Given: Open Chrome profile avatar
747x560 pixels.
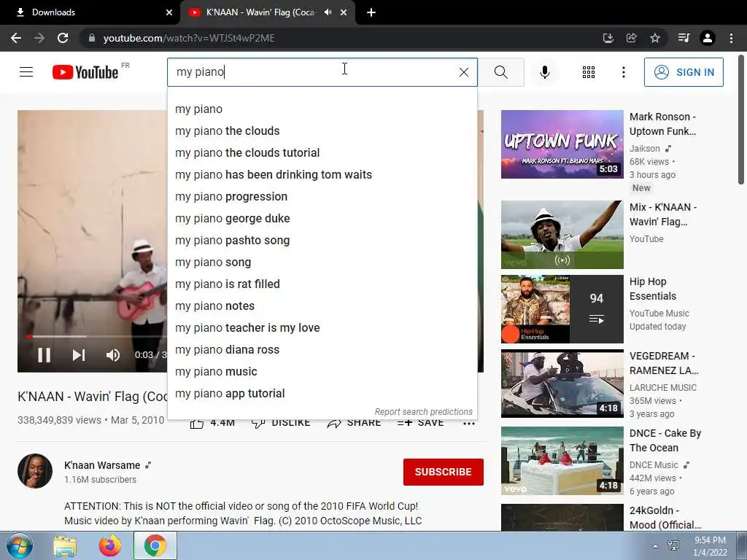Looking at the screenshot, I should pyautogui.click(x=708, y=38).
